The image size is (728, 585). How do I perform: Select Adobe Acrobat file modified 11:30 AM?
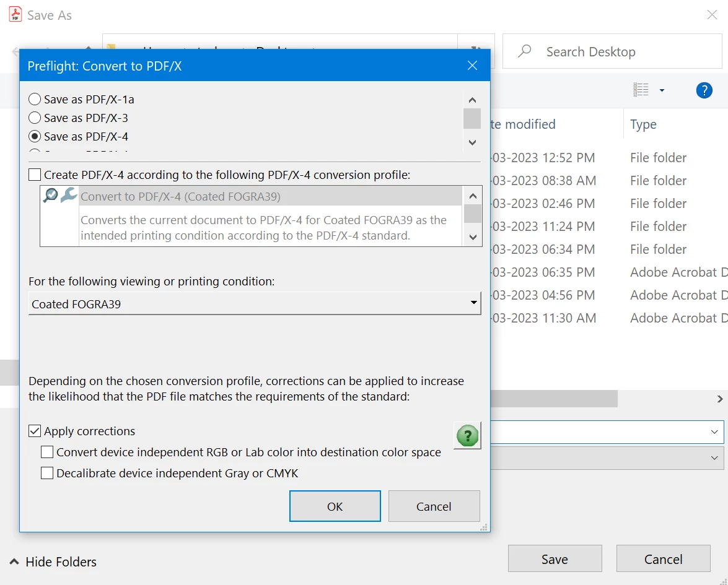click(608, 318)
